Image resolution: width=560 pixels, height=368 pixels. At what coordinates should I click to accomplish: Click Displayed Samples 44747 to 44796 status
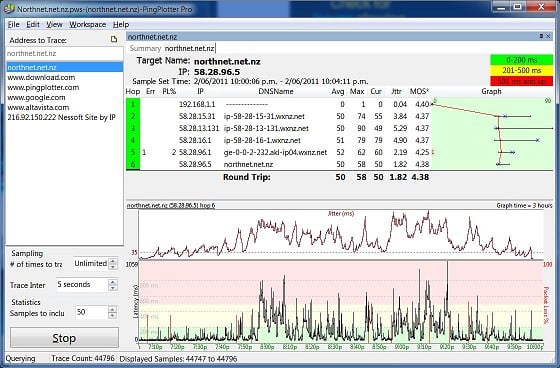[x=178, y=359]
